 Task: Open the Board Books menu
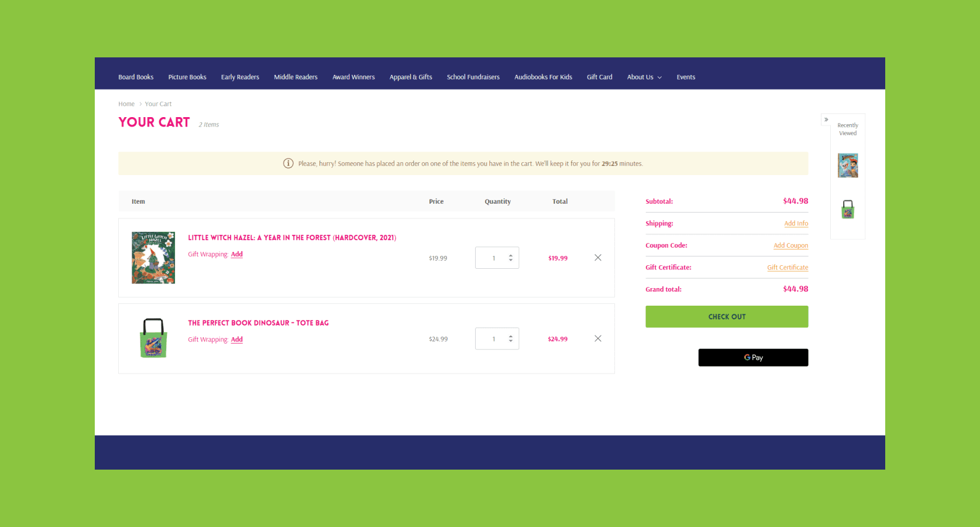[136, 77]
